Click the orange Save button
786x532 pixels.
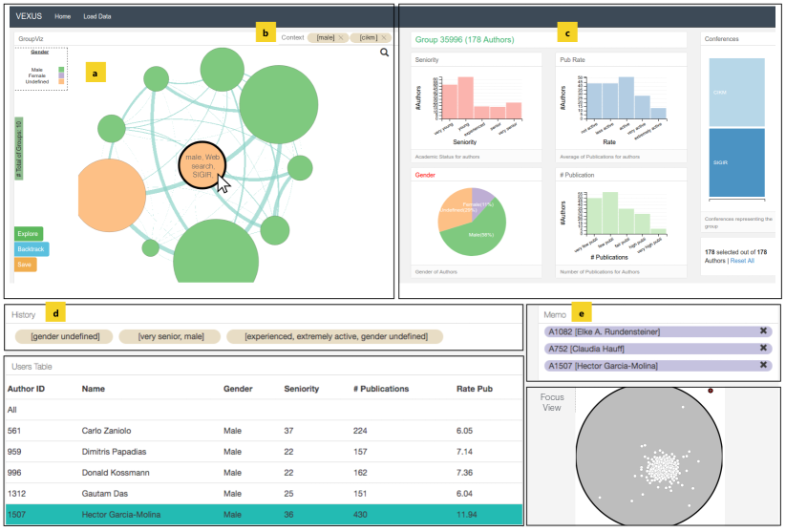click(x=25, y=265)
